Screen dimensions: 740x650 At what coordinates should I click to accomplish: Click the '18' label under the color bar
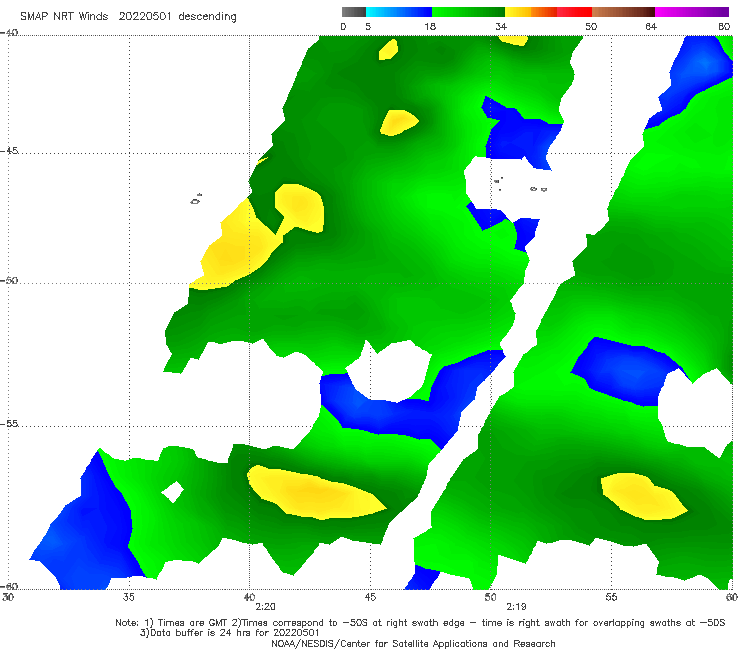point(430,26)
